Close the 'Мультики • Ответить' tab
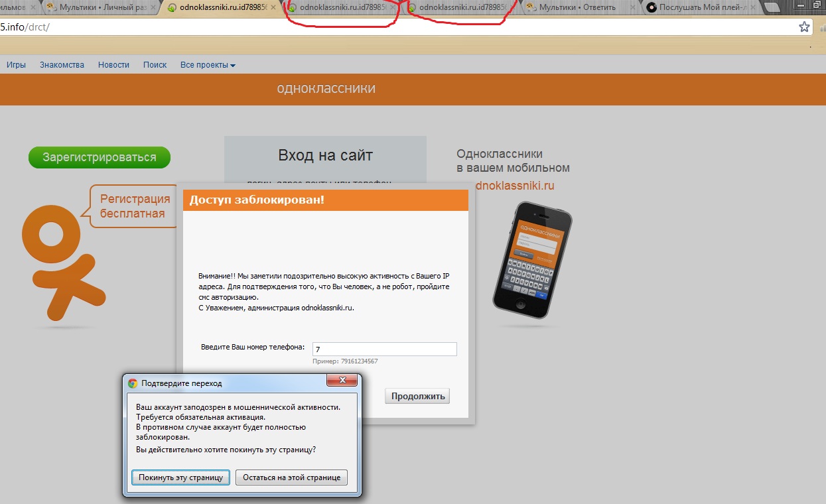This screenshot has height=504, width=826. coord(633,8)
